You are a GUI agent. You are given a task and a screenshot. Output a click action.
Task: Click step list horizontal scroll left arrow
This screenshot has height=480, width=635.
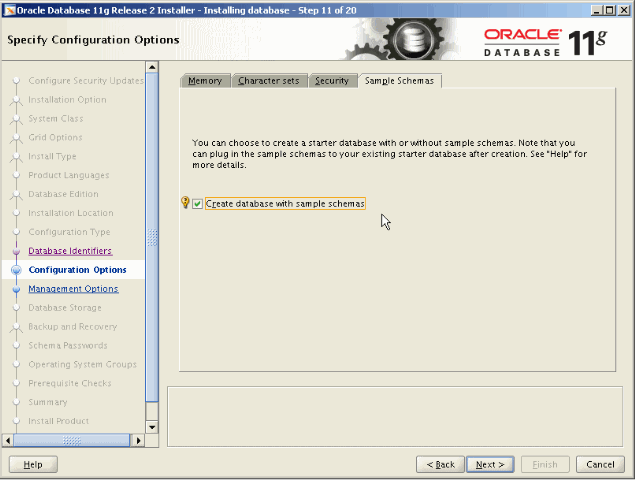pos(8,440)
